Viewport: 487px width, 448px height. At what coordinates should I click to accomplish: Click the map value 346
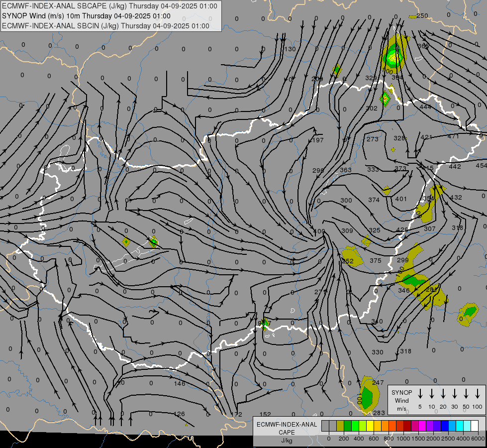click(x=404, y=291)
